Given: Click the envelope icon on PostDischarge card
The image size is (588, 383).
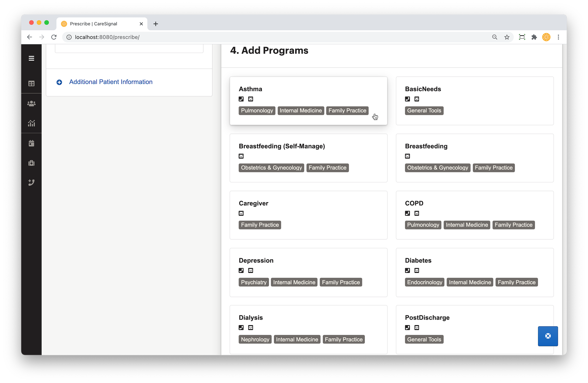Looking at the screenshot, I should tap(417, 327).
